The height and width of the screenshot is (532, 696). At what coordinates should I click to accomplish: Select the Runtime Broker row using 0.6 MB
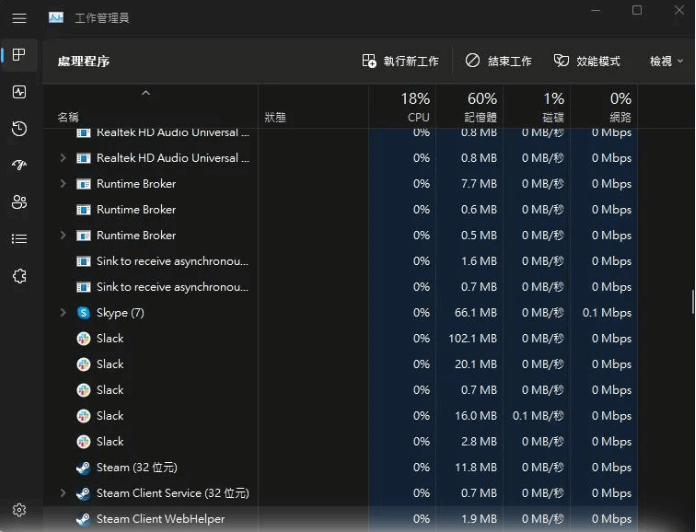coord(340,209)
